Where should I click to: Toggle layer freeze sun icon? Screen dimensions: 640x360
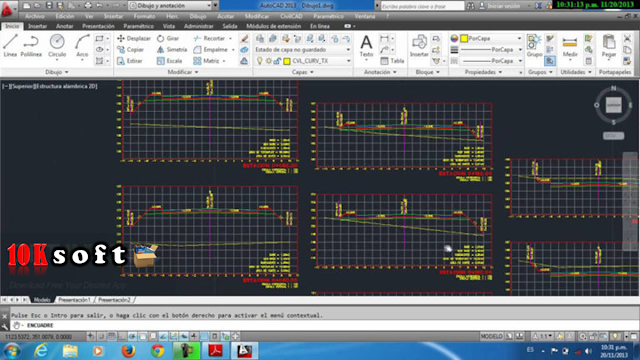pyautogui.click(x=269, y=61)
